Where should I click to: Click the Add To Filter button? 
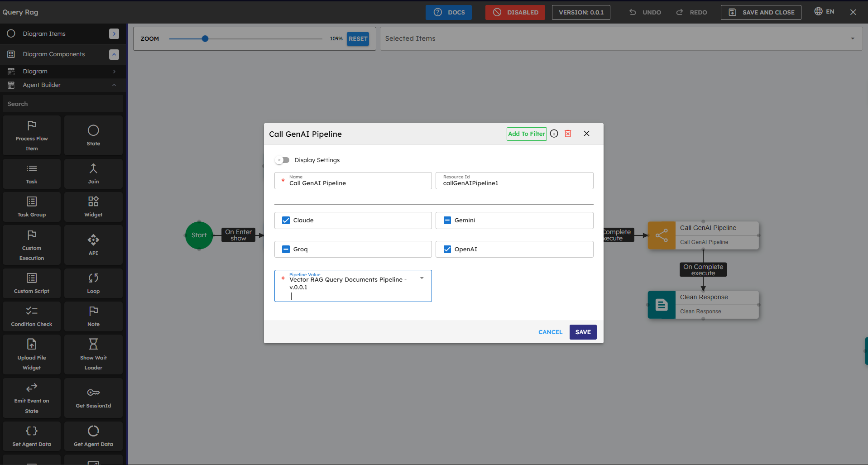(x=526, y=134)
